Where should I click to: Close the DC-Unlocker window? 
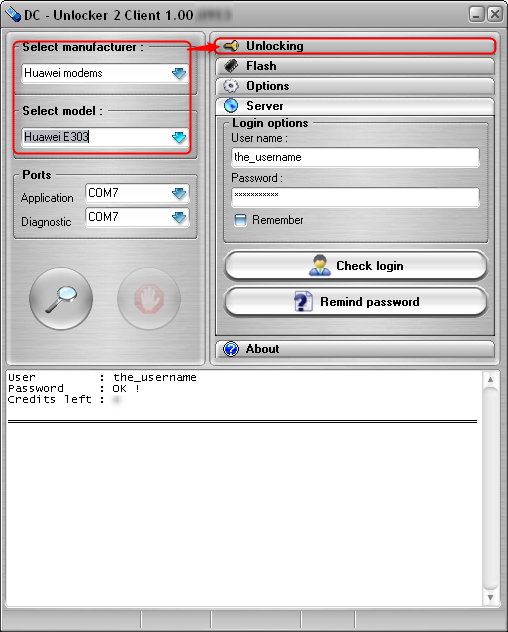click(x=494, y=15)
